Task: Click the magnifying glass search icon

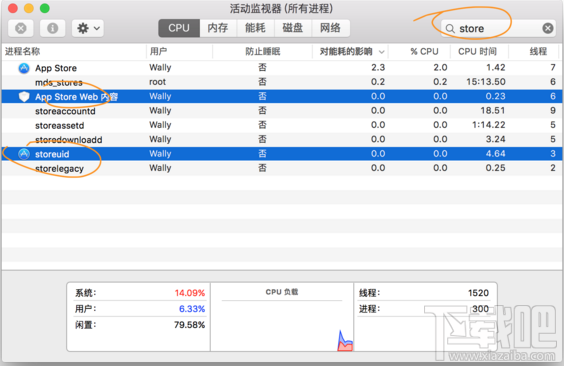Action: 450,28
